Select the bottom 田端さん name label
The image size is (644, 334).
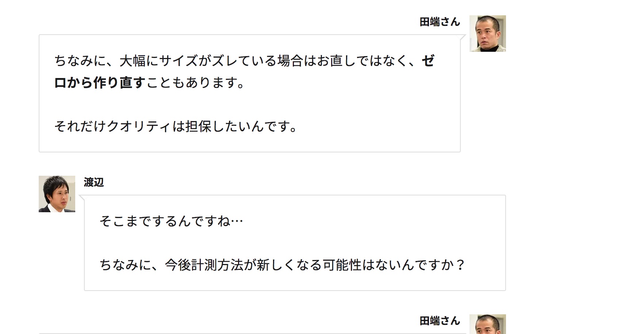[440, 321]
